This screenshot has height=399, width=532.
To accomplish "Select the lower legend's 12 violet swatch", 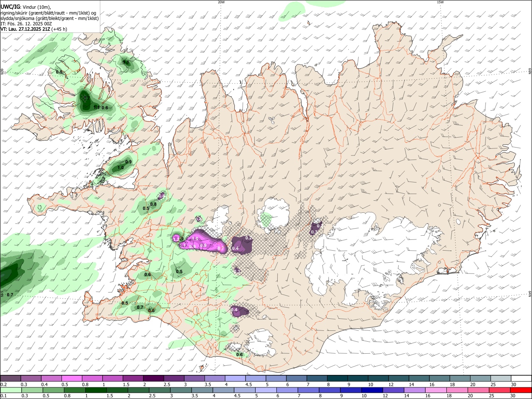I will [x=393, y=390].
